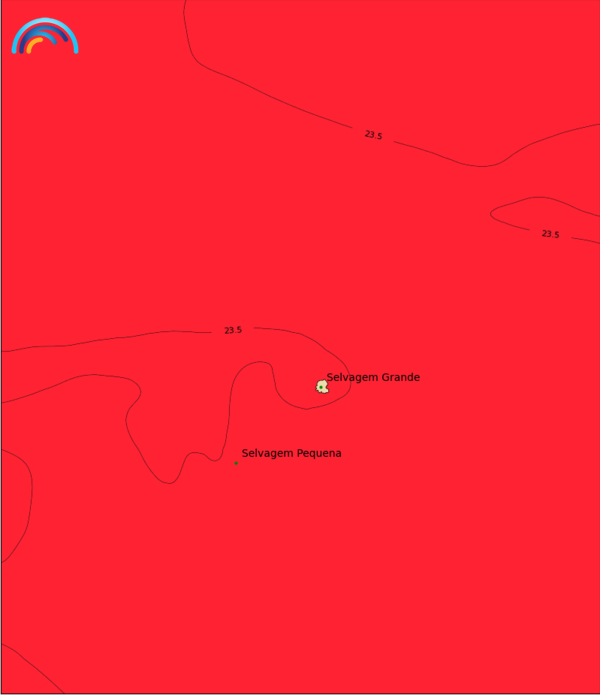Click the 23.5 label on the upper contour line
600x695 pixels.
tap(373, 135)
